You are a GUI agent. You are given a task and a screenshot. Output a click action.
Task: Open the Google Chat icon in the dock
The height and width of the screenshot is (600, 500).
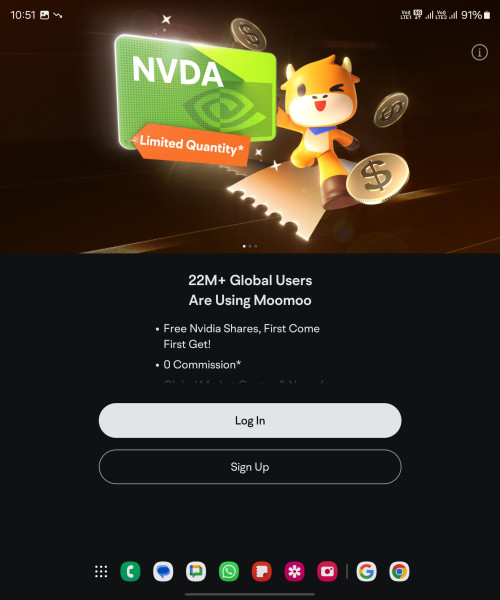[x=196, y=571]
